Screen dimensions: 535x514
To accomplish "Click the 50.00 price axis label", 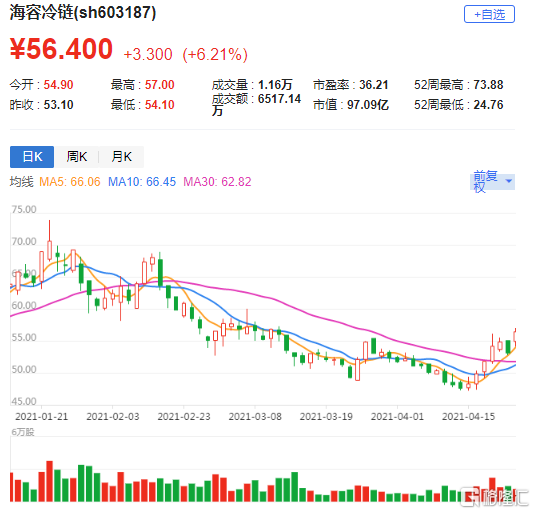I will tap(24, 370).
